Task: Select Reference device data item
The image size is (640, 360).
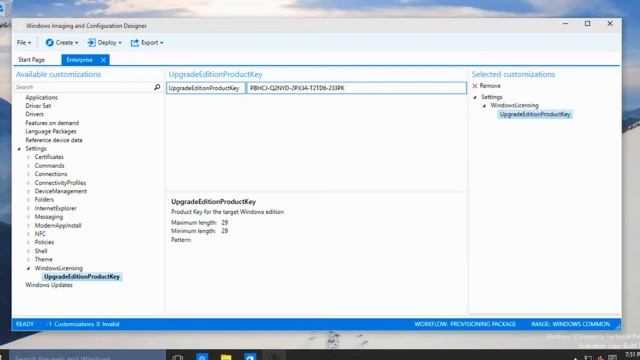Action: click(54, 140)
